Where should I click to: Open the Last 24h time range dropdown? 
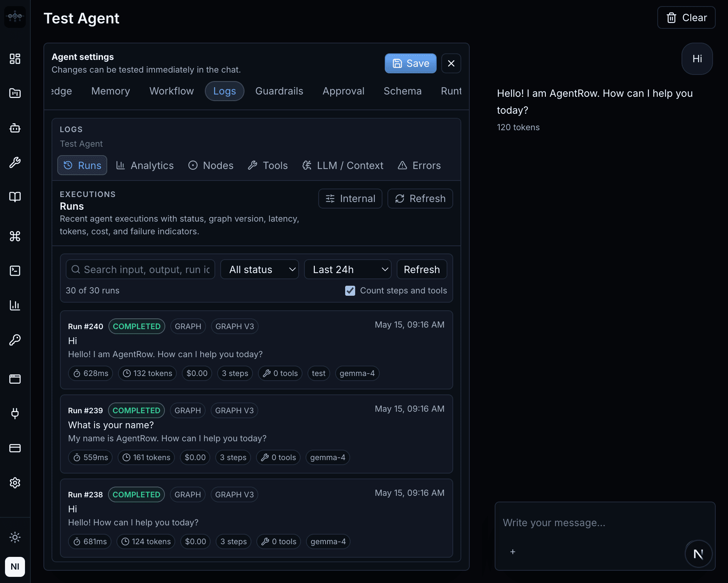348,270
